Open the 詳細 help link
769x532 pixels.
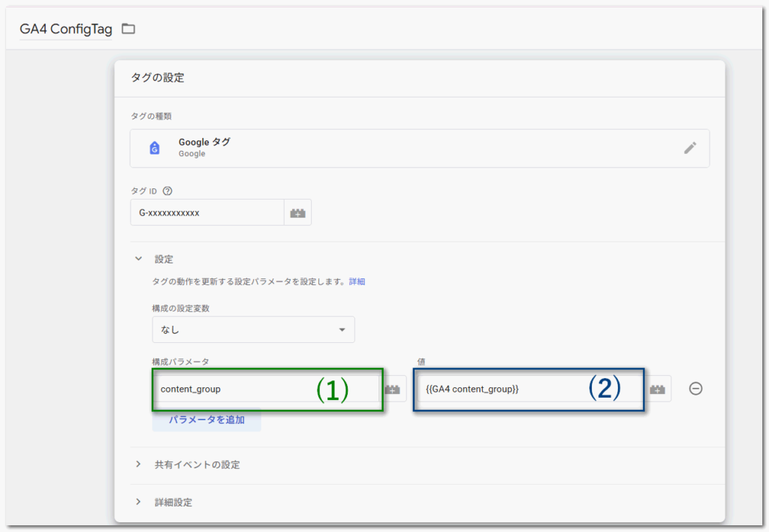tap(357, 281)
